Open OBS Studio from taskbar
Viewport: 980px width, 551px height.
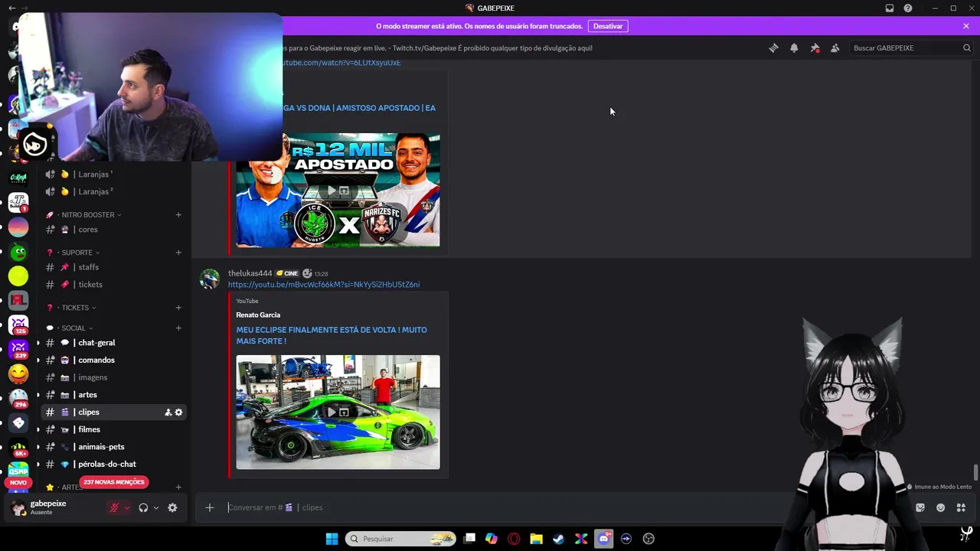coord(648,539)
